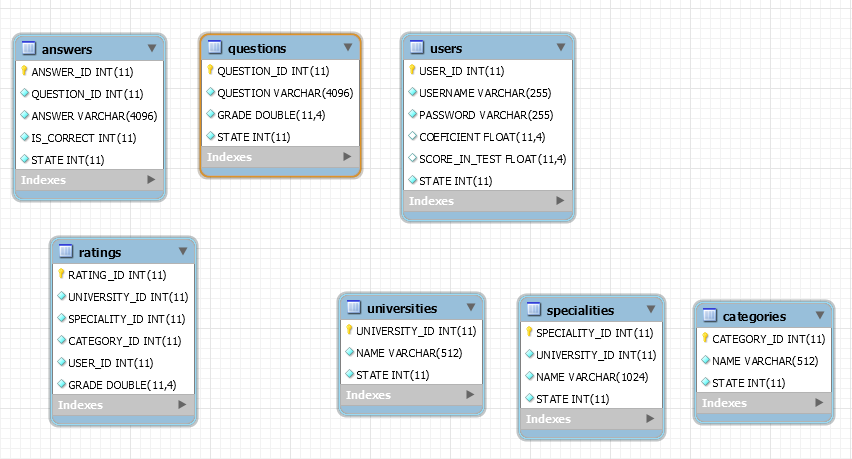852x459 pixels.
Task: Click the RATING_ID primary key icon
Action: [61, 274]
